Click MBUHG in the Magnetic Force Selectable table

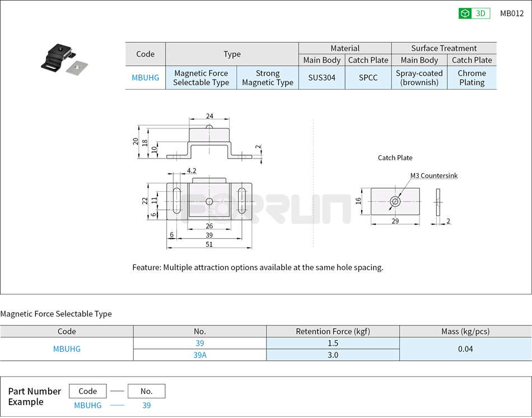tap(67, 349)
